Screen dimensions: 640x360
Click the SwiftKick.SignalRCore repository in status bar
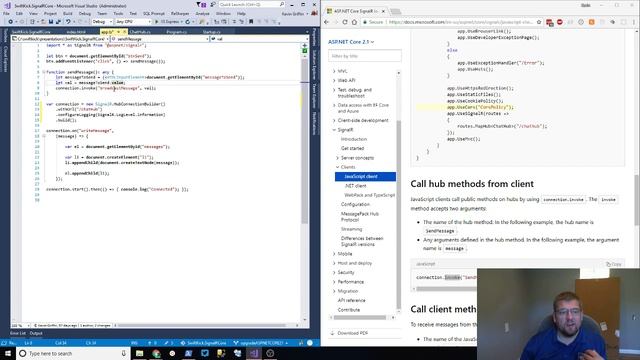click(204, 343)
